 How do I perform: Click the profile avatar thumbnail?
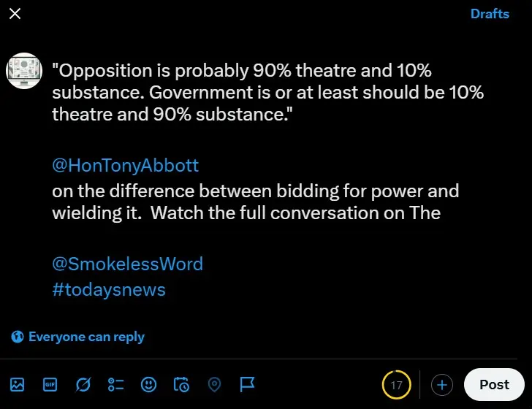[x=24, y=71]
